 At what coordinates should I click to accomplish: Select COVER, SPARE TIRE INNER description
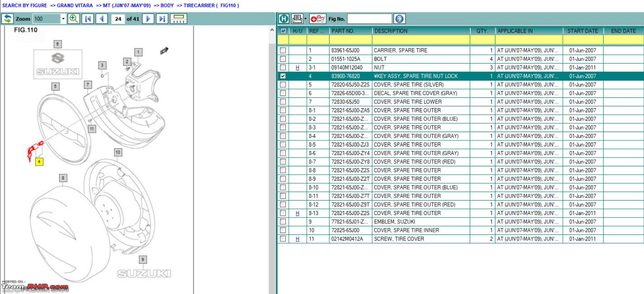point(421,230)
